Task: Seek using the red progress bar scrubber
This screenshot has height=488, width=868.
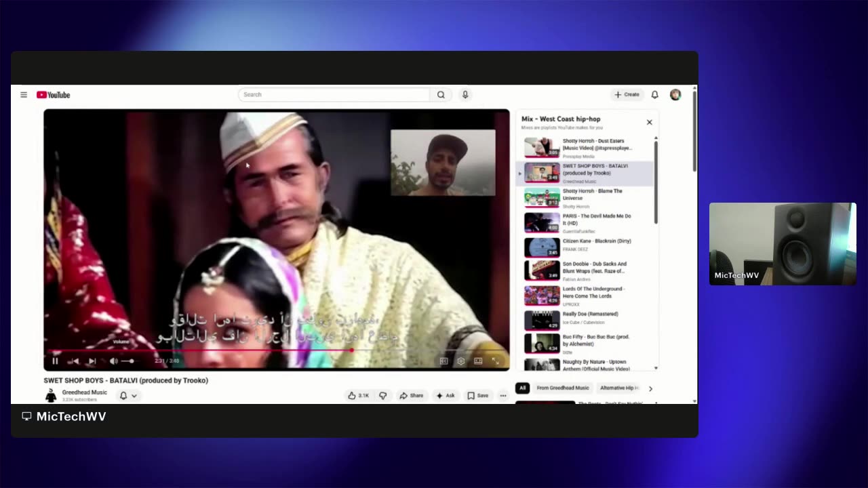Action: point(351,350)
